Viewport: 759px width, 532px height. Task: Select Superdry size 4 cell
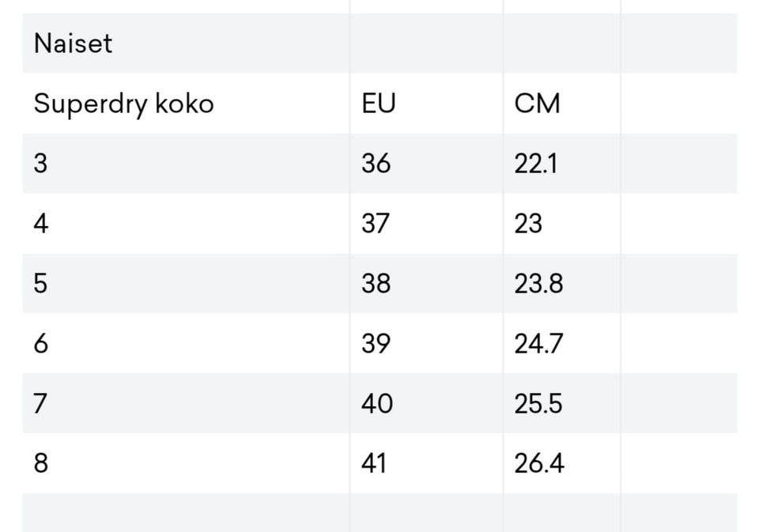[41, 224]
